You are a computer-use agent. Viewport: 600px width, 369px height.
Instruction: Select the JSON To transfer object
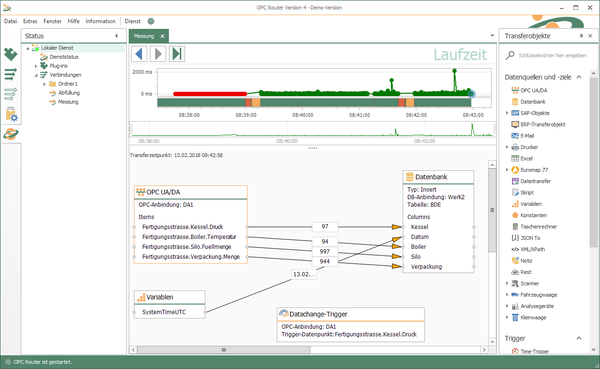click(530, 238)
